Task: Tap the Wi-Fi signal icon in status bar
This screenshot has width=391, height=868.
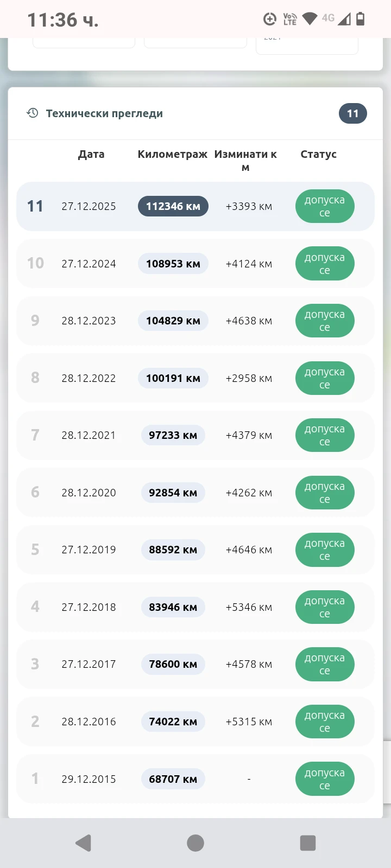Action: click(x=310, y=19)
